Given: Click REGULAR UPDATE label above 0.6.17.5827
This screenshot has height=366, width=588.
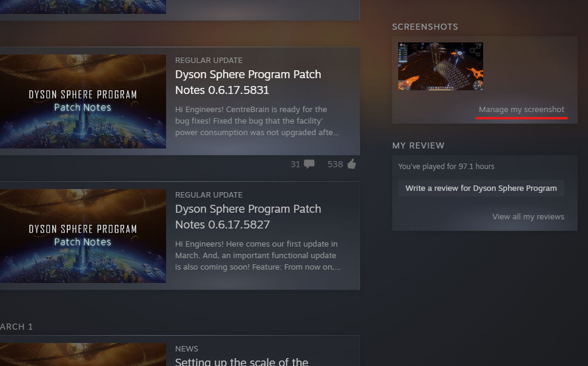Looking at the screenshot, I should point(209,195).
